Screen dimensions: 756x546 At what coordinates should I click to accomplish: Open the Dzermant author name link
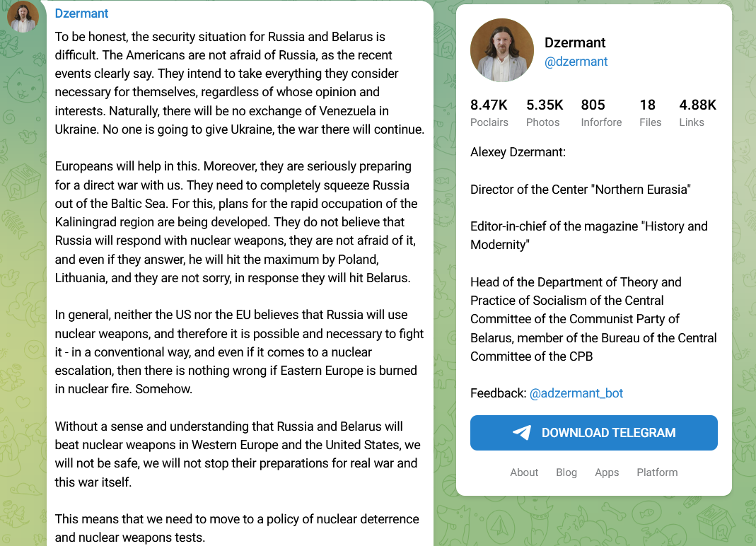tap(81, 13)
